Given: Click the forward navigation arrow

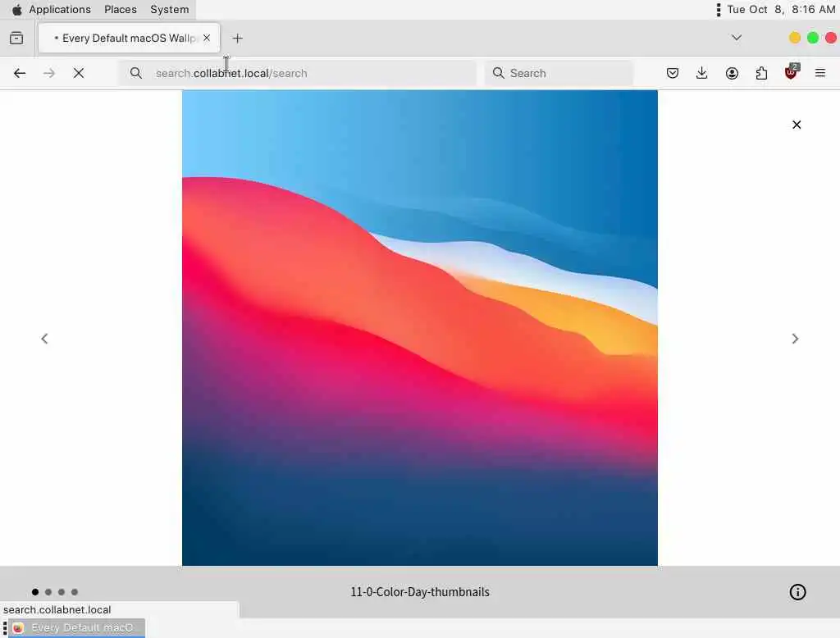Looking at the screenshot, I should point(49,73).
